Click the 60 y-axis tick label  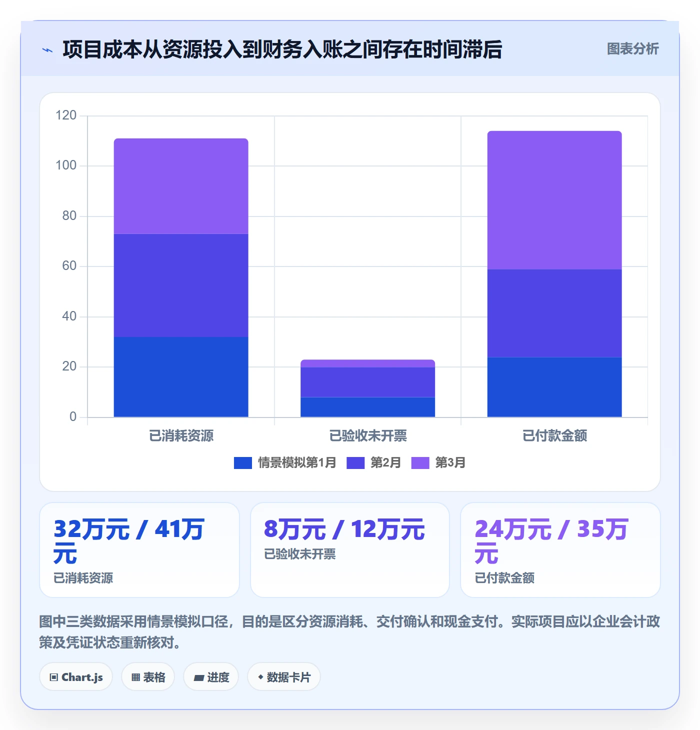69,266
